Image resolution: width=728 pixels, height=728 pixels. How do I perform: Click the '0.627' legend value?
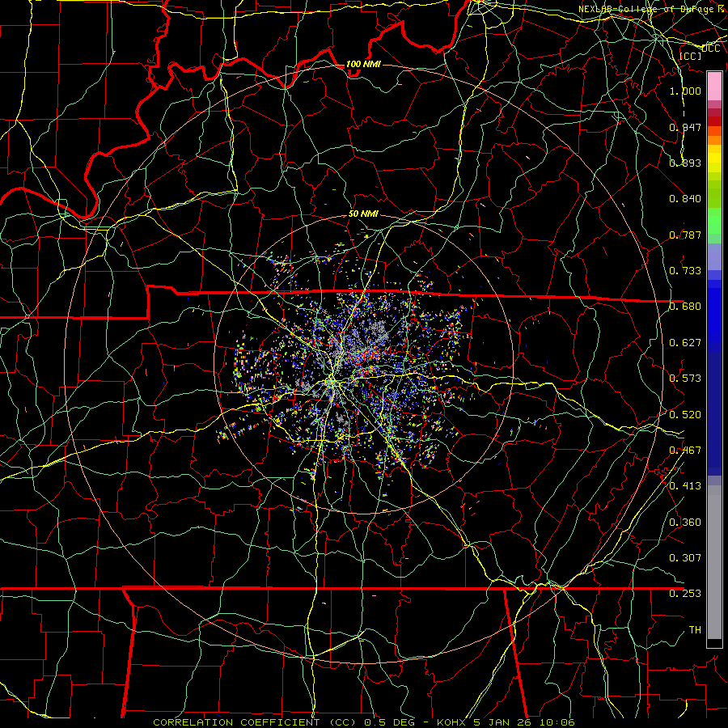(685, 343)
